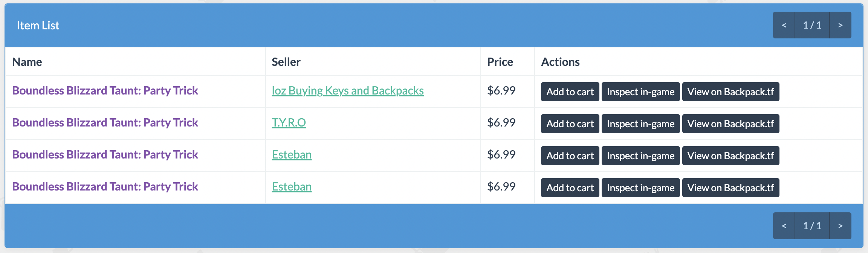Viewport: 868px width, 253px height.
Task: Add first row Party Trick to cart
Action: pos(570,92)
